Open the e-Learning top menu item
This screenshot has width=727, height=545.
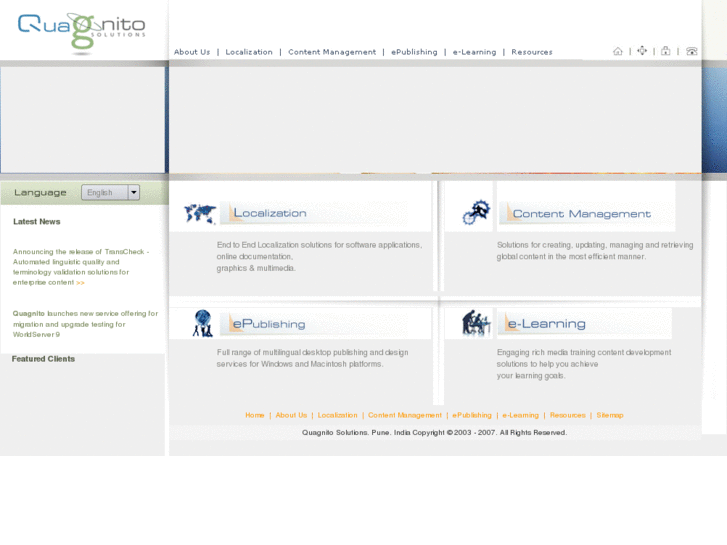pos(474,52)
